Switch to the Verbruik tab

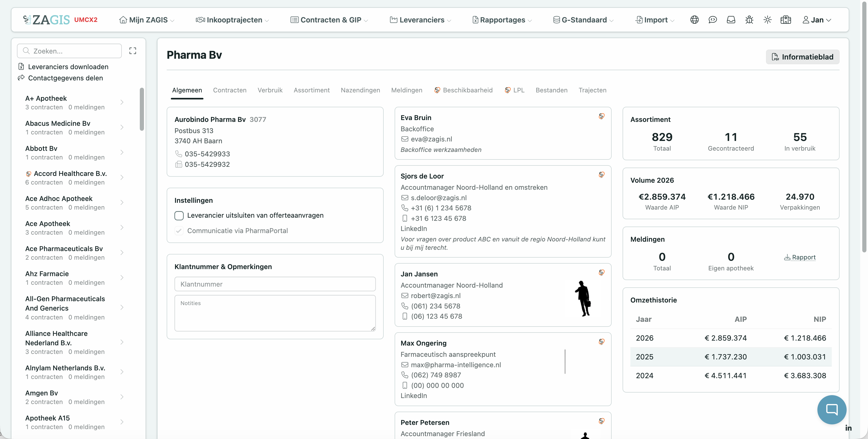(x=270, y=90)
